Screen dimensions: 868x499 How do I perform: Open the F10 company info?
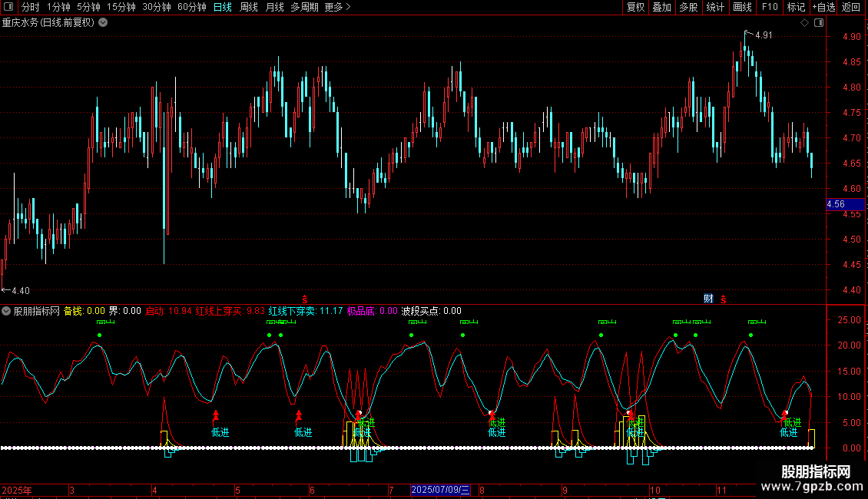coord(770,7)
